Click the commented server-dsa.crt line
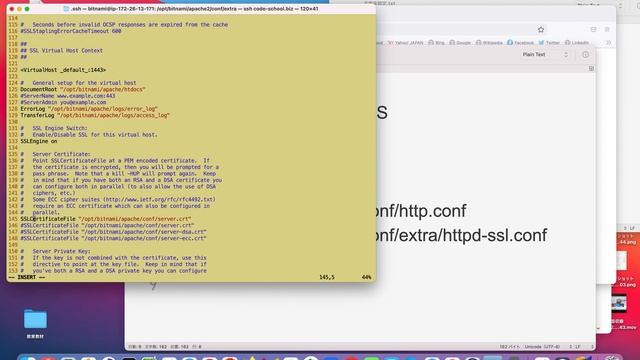This screenshot has width=640, height=360. tap(113, 232)
